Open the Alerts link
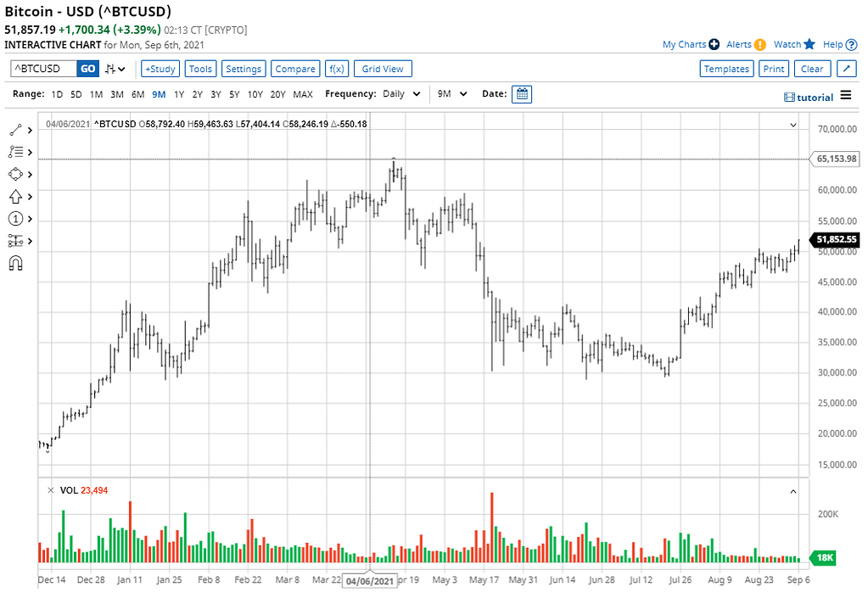The width and height of the screenshot is (868, 592). [739, 44]
